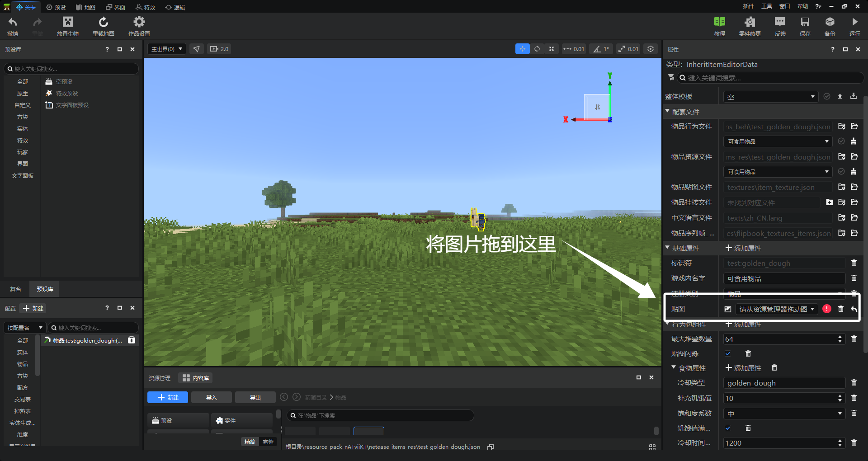
Task: Toggle the checkbox icon in 贴图 row
Action: pos(728,309)
